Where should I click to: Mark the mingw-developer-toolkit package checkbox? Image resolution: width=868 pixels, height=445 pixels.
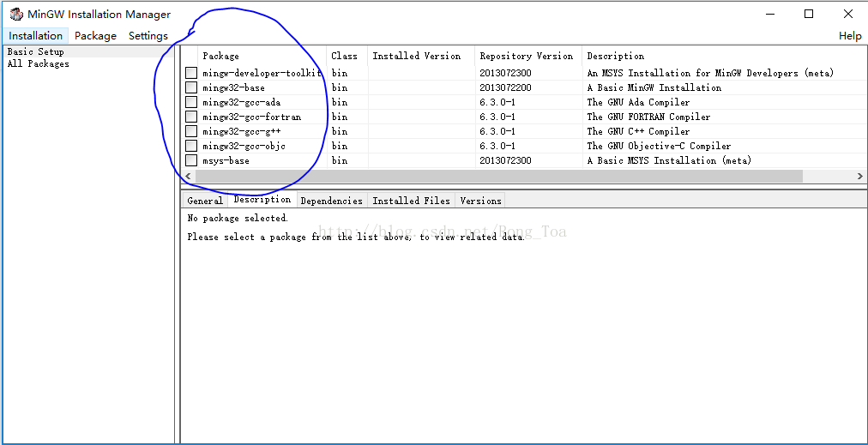pos(191,73)
